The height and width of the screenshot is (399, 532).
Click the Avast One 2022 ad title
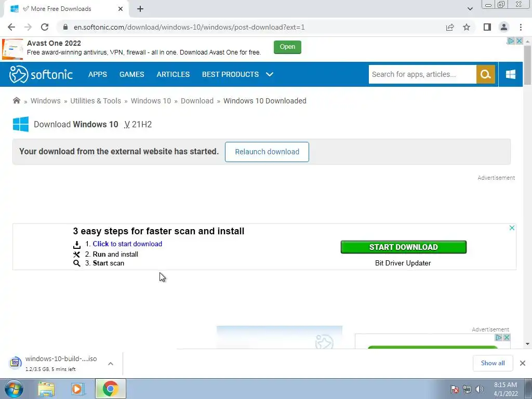pos(54,43)
